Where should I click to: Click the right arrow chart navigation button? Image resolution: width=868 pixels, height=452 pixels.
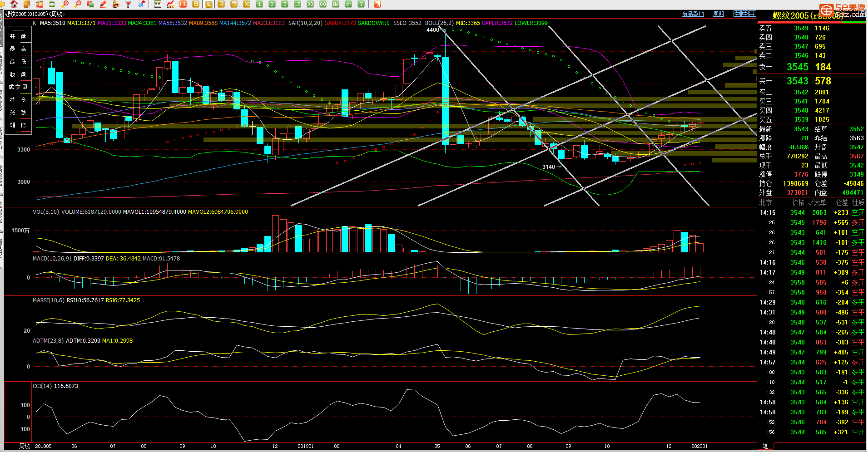click(744, 14)
